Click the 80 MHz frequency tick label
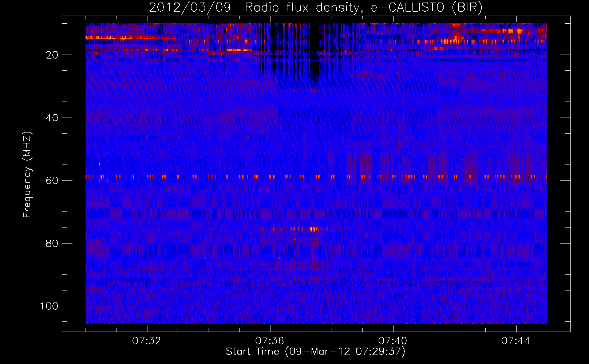589x364 pixels. pos(52,244)
